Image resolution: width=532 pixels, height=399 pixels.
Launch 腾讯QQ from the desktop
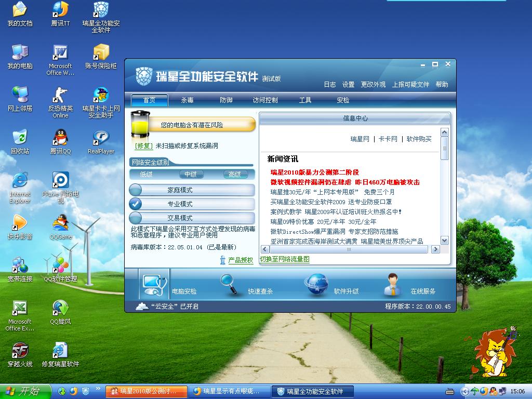click(x=60, y=142)
